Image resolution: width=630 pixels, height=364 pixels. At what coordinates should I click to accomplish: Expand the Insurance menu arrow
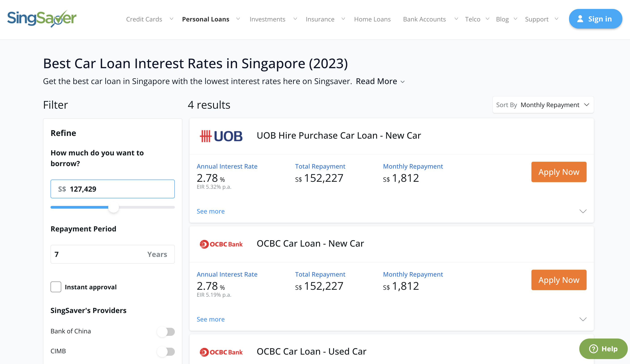[343, 19]
